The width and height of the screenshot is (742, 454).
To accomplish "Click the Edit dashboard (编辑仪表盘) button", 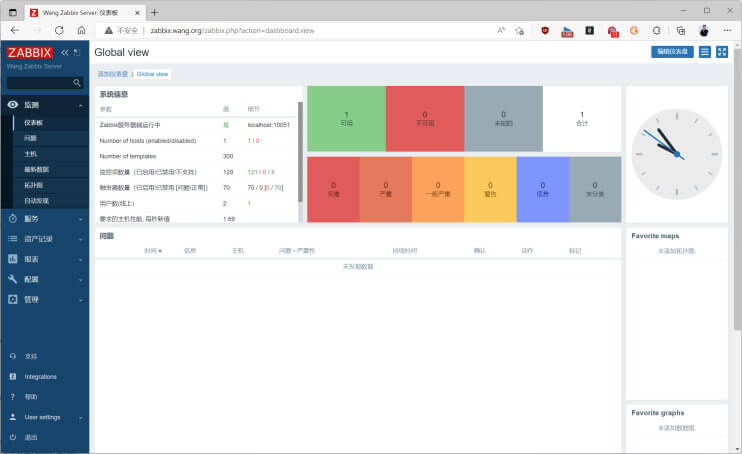I will click(672, 52).
